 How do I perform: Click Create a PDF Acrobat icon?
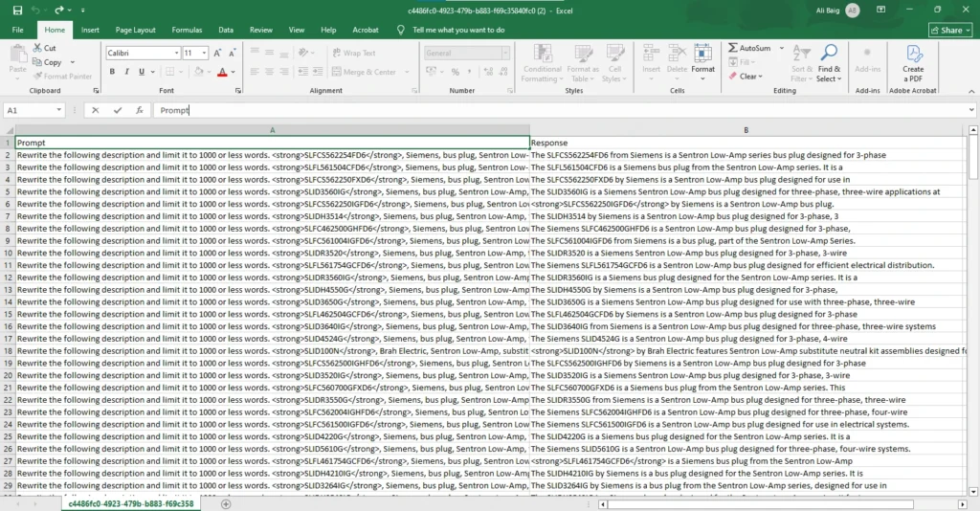coord(913,62)
